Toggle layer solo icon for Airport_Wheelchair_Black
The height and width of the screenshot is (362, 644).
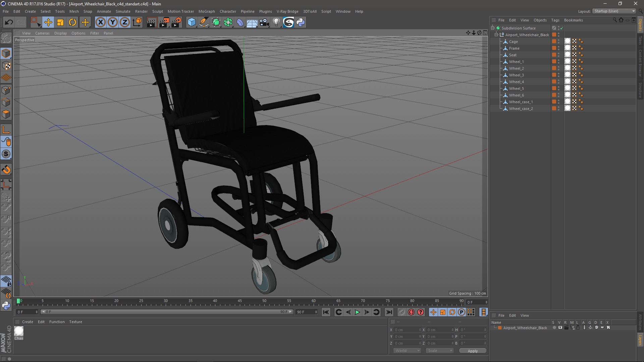click(554, 328)
